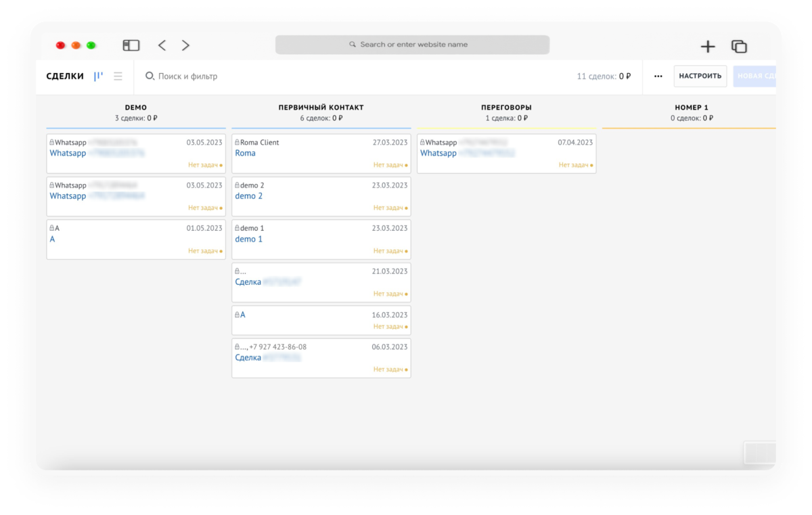
Task: Open a new browser tab with plus
Action: point(708,46)
